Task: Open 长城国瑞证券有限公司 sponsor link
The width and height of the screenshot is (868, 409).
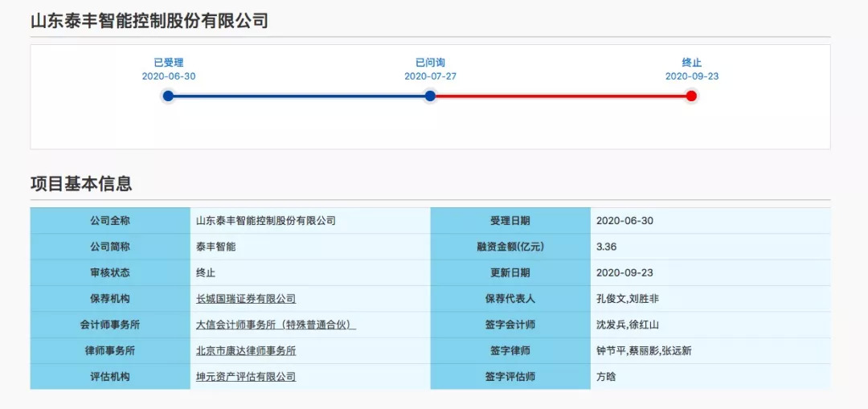Action: (x=246, y=299)
